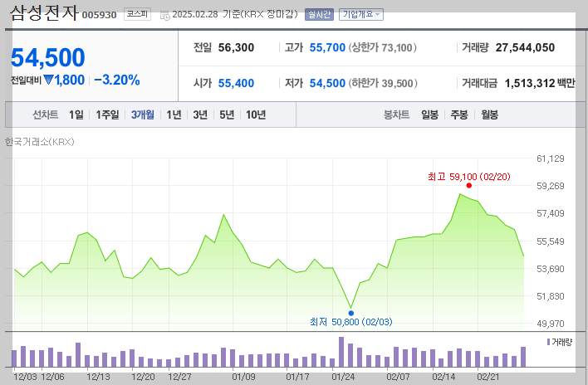The height and width of the screenshot is (385, 588).
Task: Click the 삼성전자 stock name heading
Action: point(44,12)
